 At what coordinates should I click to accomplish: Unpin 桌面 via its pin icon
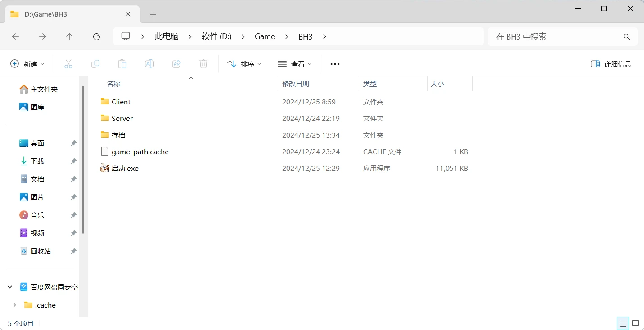pos(73,143)
